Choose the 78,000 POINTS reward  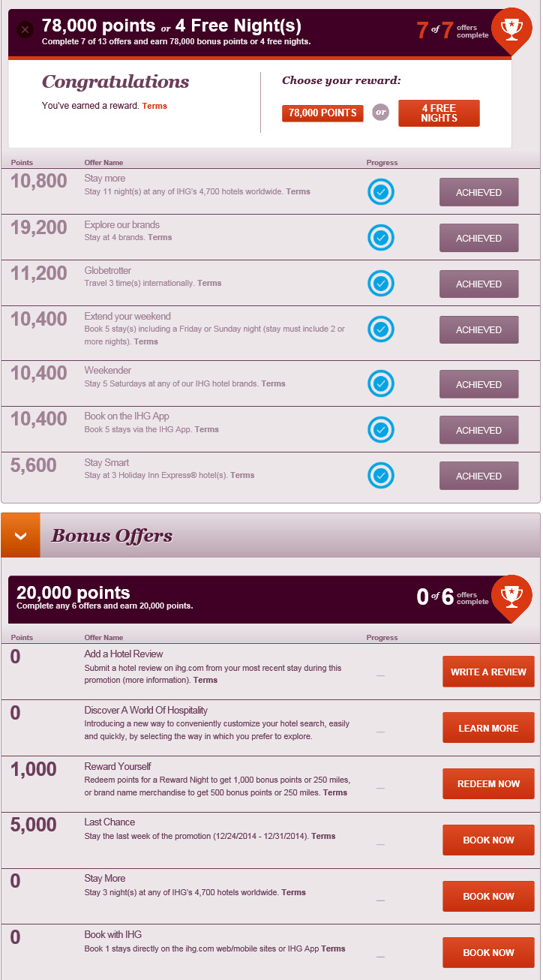pos(322,113)
